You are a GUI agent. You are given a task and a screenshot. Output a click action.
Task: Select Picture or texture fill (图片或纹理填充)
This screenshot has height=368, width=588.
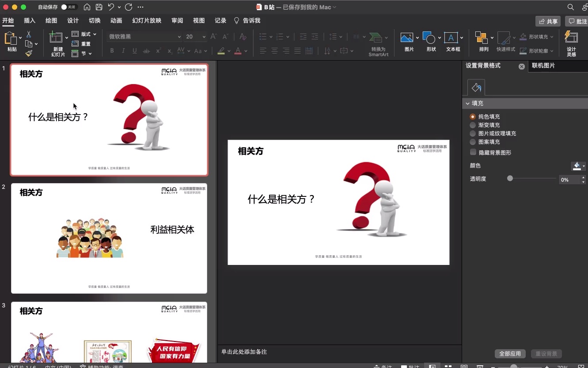473,134
